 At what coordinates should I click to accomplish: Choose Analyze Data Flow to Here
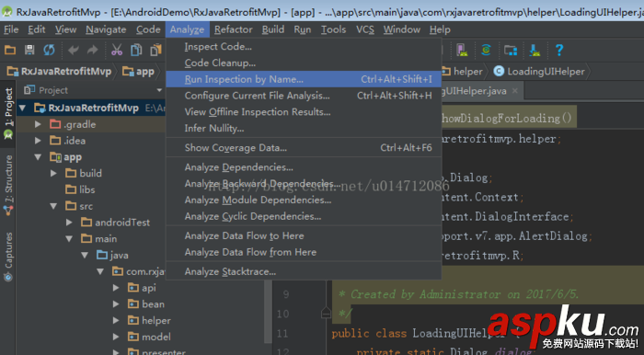(x=304, y=236)
